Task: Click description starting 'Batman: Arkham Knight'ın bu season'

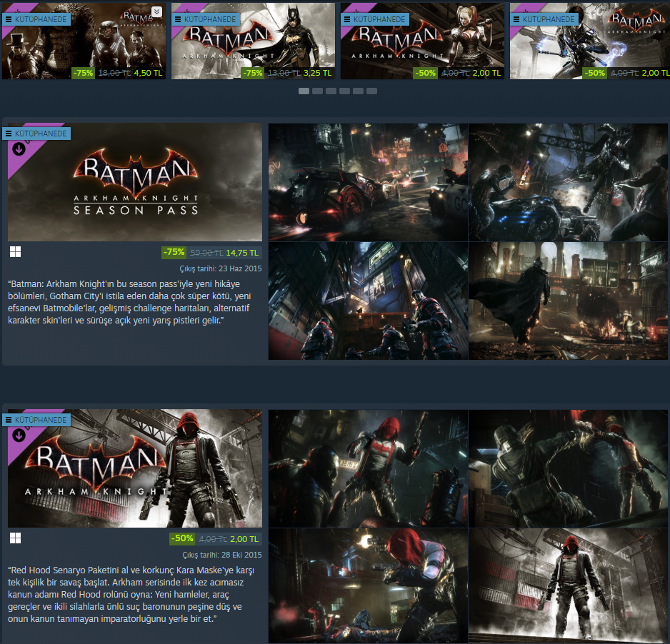Action: [129, 302]
